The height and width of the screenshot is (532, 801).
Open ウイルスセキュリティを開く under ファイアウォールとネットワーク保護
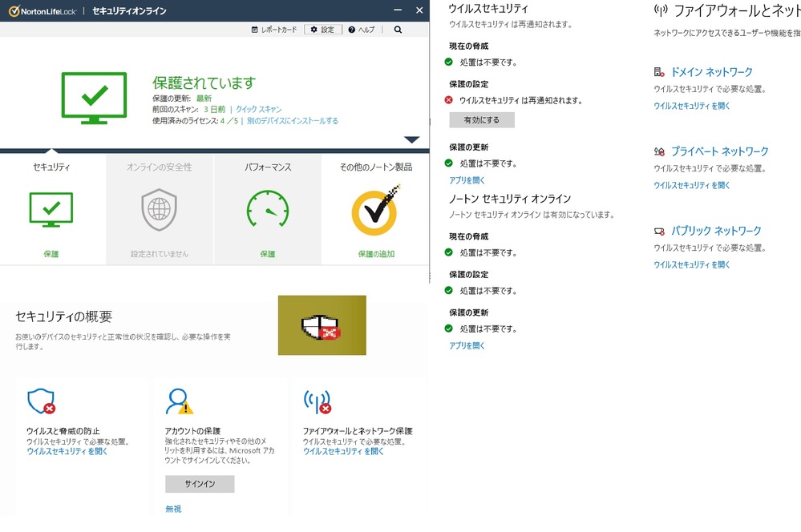343,451
